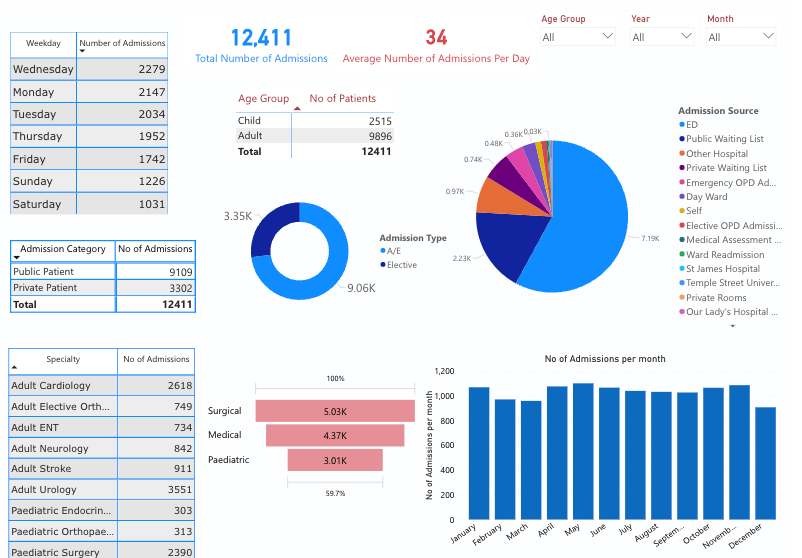Select the Wednesday row in weekday table
Image resolution: width=802 pixels, height=558 pixels.
(x=88, y=70)
